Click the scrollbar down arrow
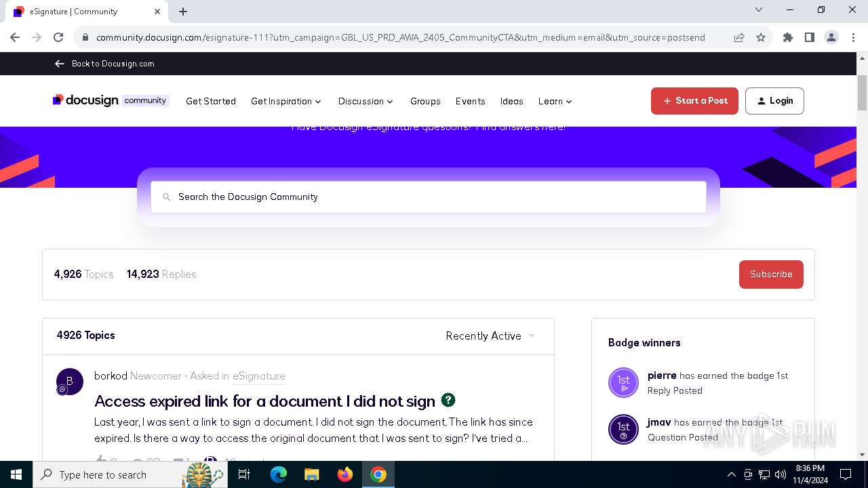The image size is (868, 488). pyautogui.click(x=862, y=455)
